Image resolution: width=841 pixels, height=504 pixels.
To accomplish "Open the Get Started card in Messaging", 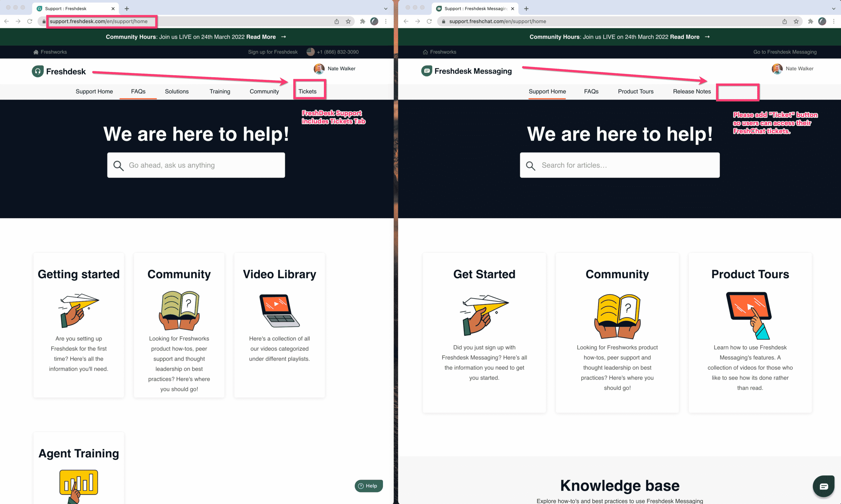I will [484, 332].
